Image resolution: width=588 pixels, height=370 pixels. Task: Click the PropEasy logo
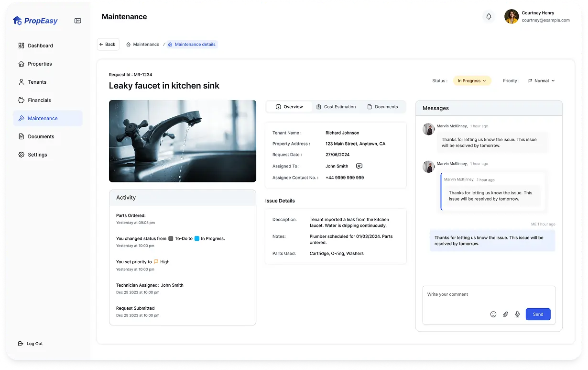click(x=35, y=21)
